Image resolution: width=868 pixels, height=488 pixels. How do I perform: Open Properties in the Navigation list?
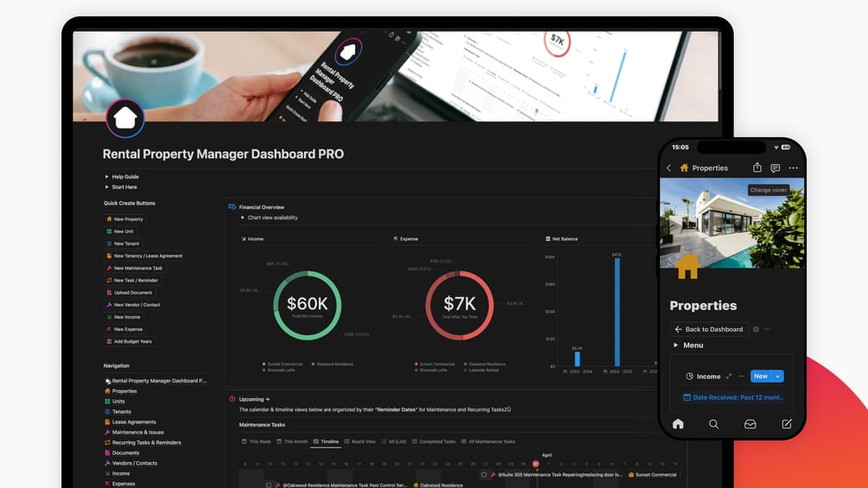(x=121, y=391)
